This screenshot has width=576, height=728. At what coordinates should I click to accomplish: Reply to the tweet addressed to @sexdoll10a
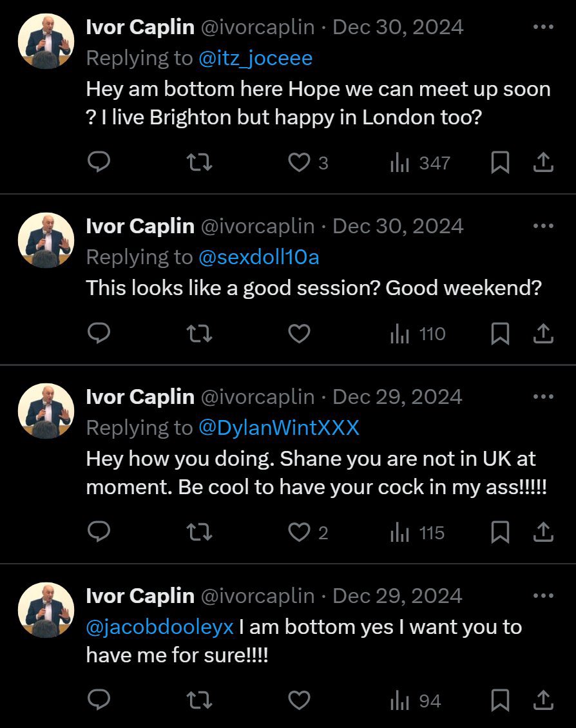pos(99,334)
